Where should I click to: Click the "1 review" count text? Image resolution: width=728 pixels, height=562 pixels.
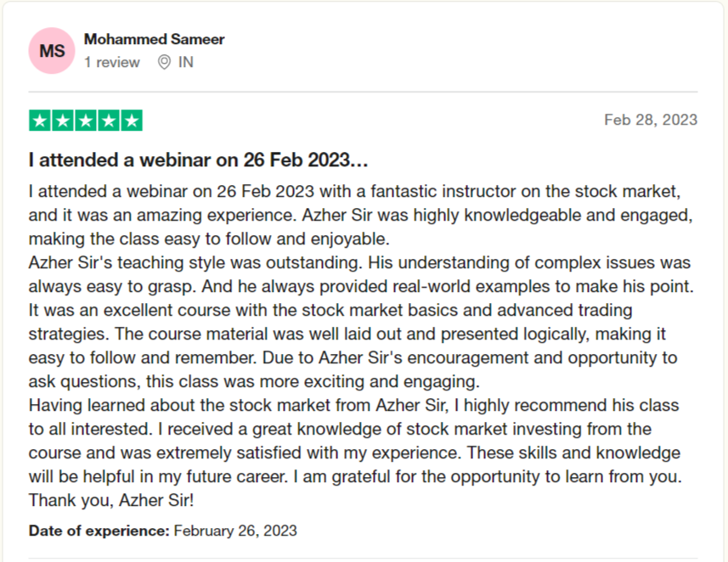(111, 62)
